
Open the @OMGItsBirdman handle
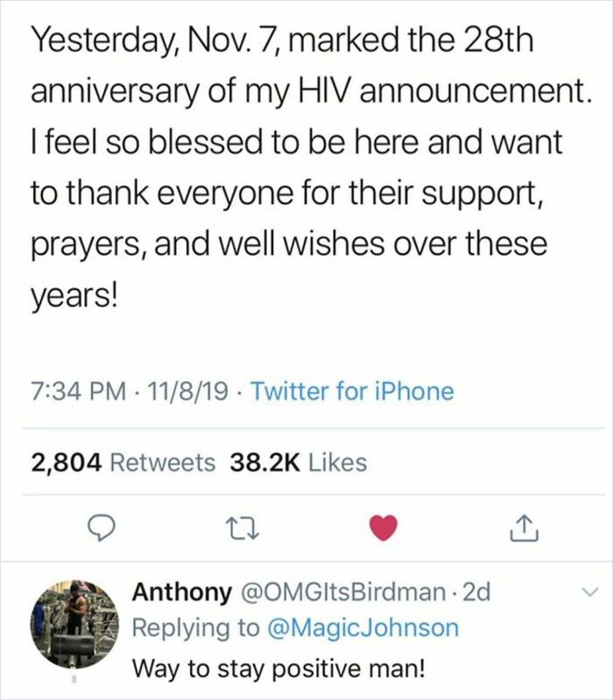tap(343, 592)
